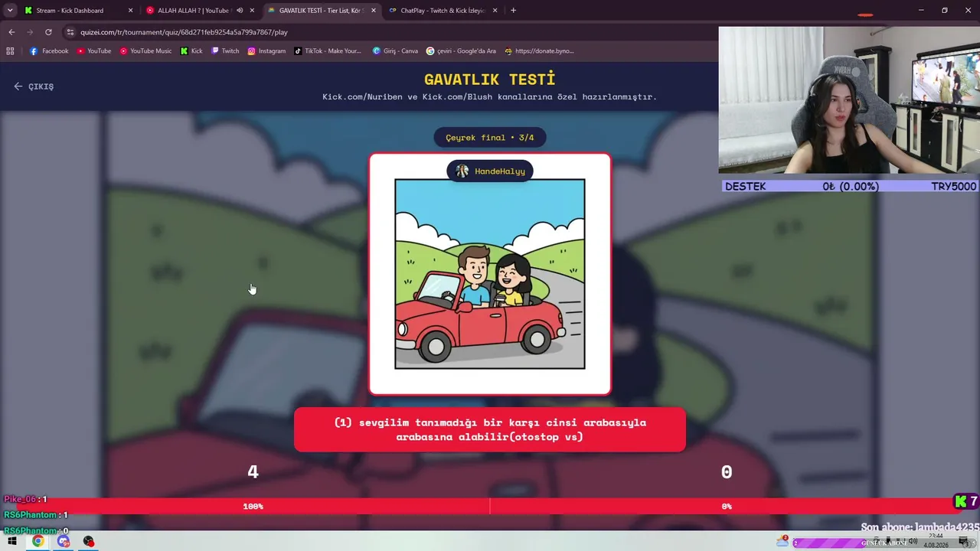Screen dimensions: 980x551
Task: Close the Chrome window
Action: pyautogui.click(x=968, y=11)
